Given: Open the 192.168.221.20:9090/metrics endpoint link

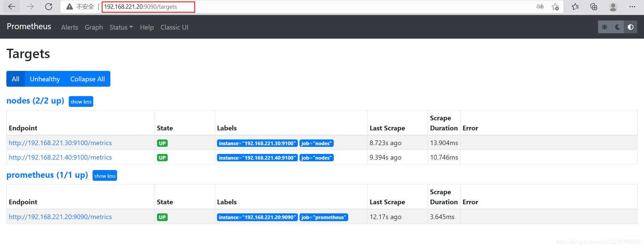Looking at the screenshot, I should (60, 217).
